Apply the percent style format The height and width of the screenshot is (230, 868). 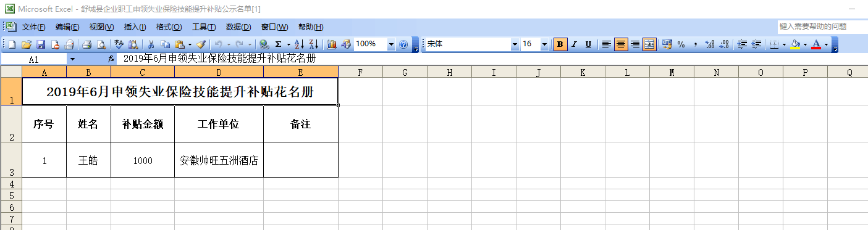681,44
